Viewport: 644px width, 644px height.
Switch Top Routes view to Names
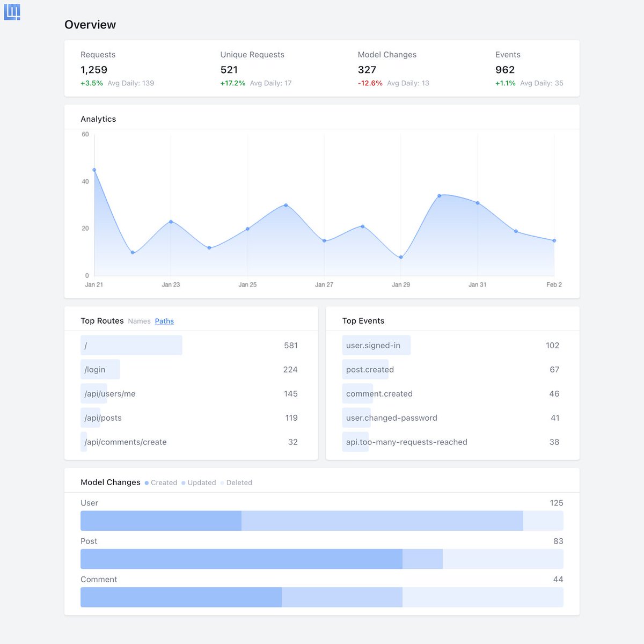click(139, 321)
